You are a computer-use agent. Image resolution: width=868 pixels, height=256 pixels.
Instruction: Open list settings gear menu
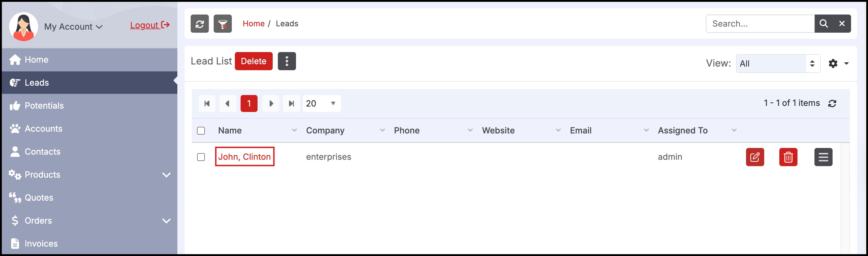(838, 63)
